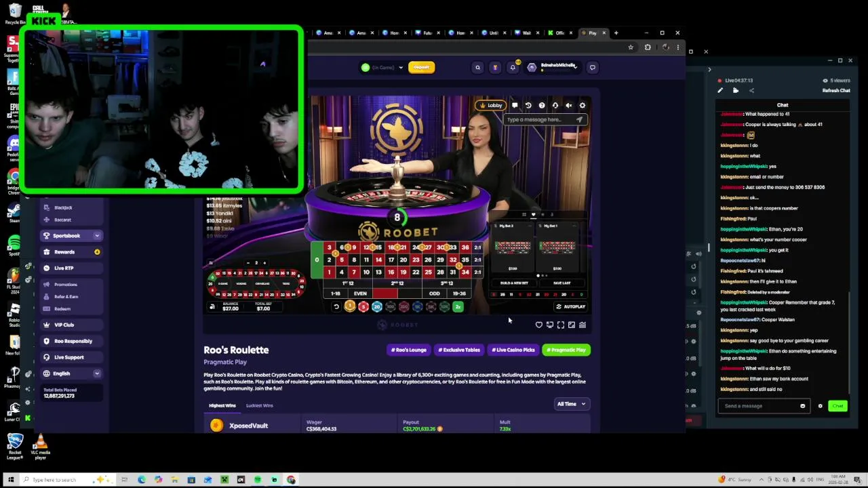Open Roobet notifications bell
This screenshot has height=488, width=868.
pos(513,67)
